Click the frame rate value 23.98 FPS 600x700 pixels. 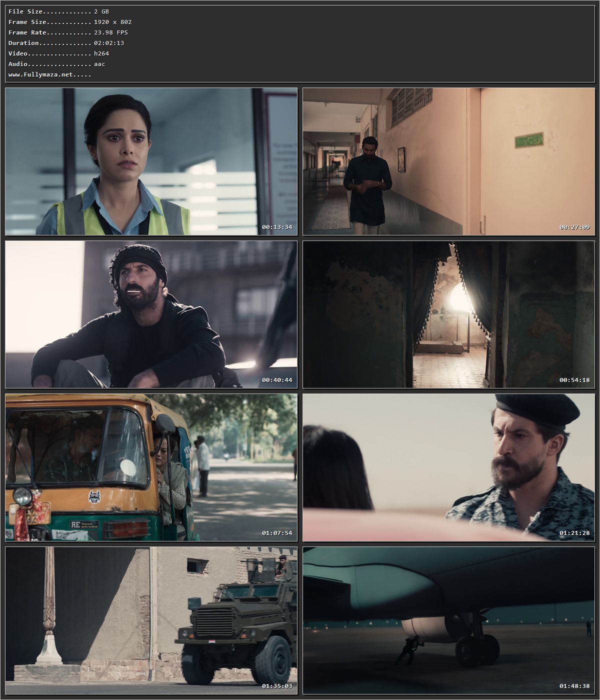coord(111,32)
